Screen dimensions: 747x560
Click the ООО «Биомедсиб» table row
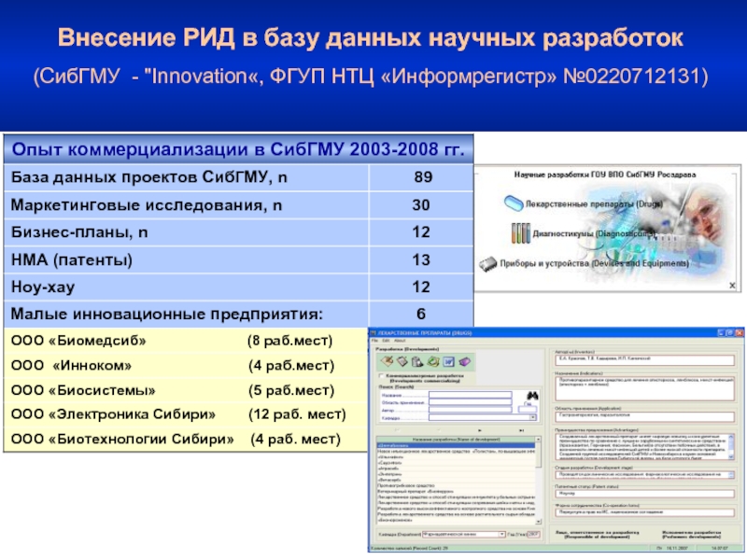coord(186,341)
